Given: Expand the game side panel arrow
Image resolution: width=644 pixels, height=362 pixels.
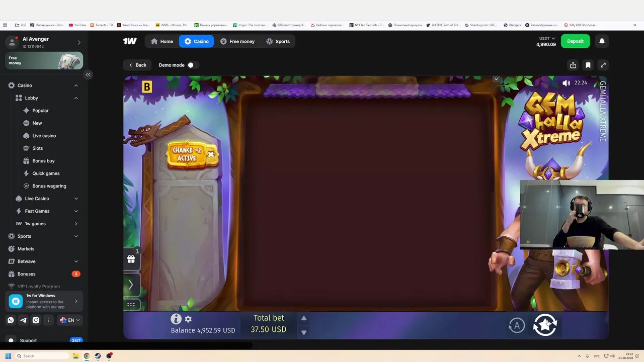Looking at the screenshot, I should click(x=131, y=285).
